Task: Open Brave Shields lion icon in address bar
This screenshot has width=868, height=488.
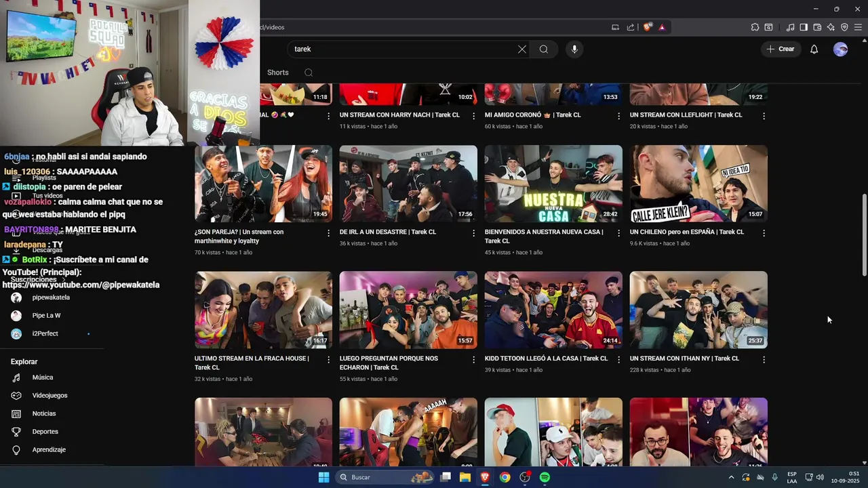Action: [x=648, y=27]
